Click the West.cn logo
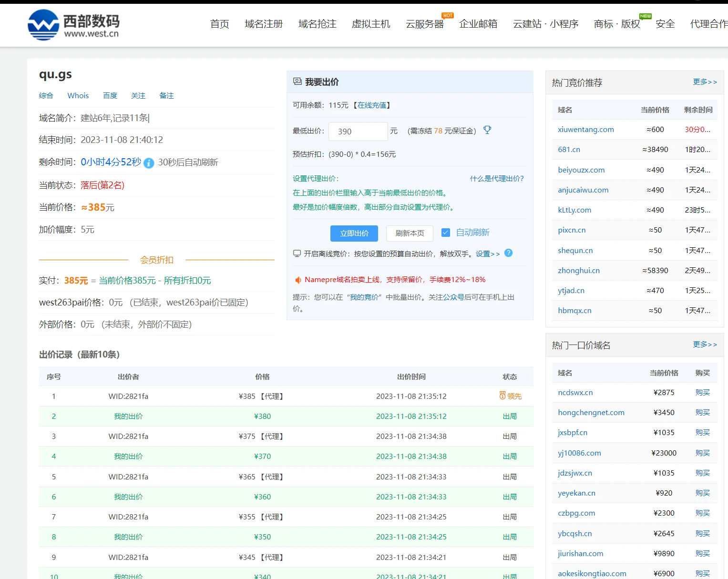Screen dimensions: 728x579 [x=73, y=25]
